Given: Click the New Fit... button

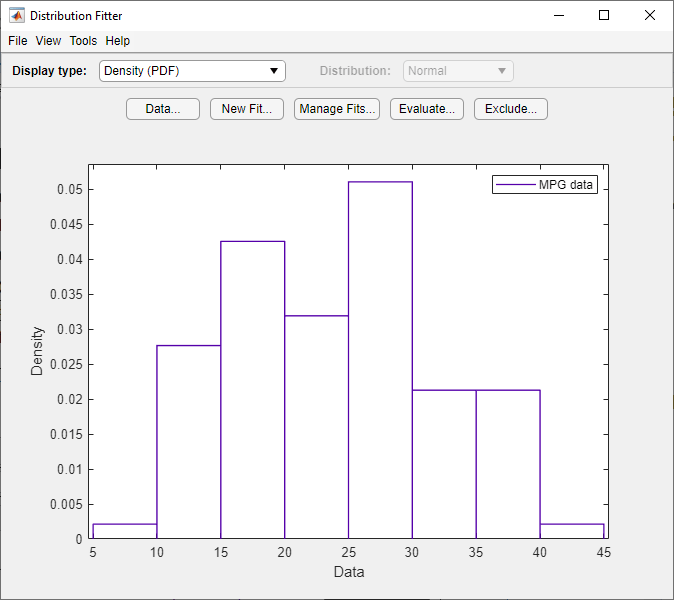Looking at the screenshot, I should (x=247, y=109).
